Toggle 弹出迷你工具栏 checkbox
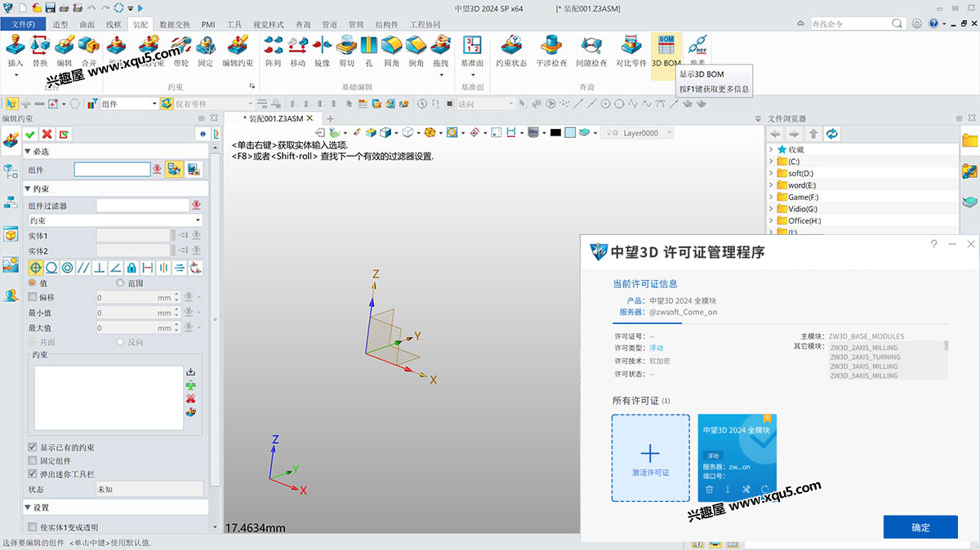Screen dimensions: 980x550 [33, 473]
